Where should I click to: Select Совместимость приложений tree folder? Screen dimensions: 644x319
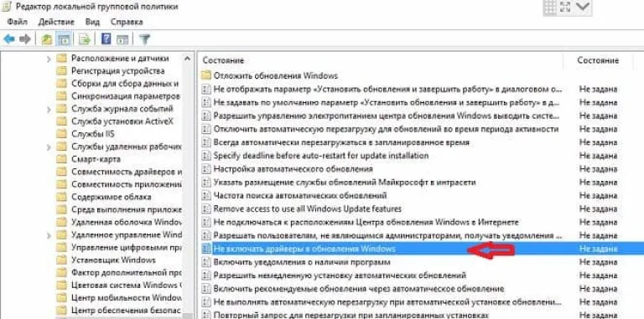tap(127, 184)
